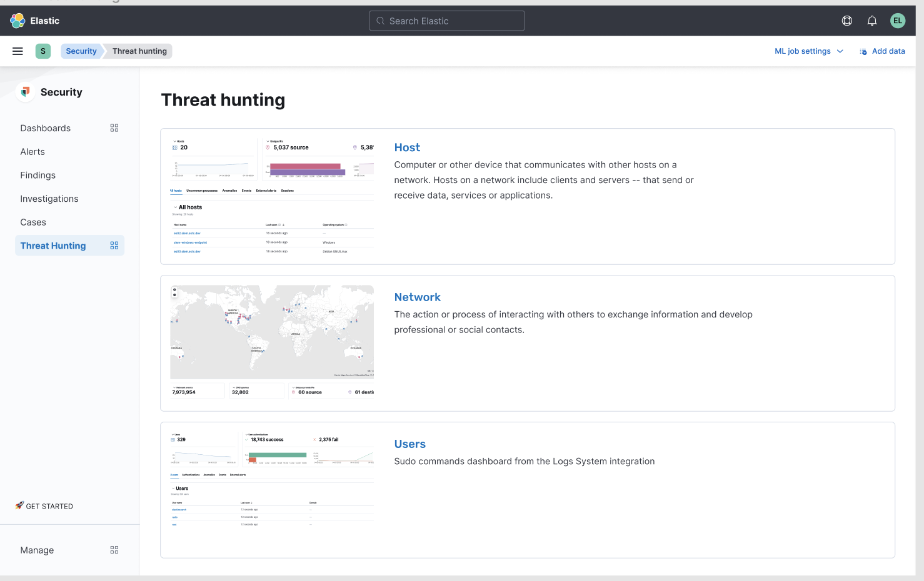Select the Threat hunting breadcrumb
This screenshot has height=581, width=924.
click(x=139, y=51)
